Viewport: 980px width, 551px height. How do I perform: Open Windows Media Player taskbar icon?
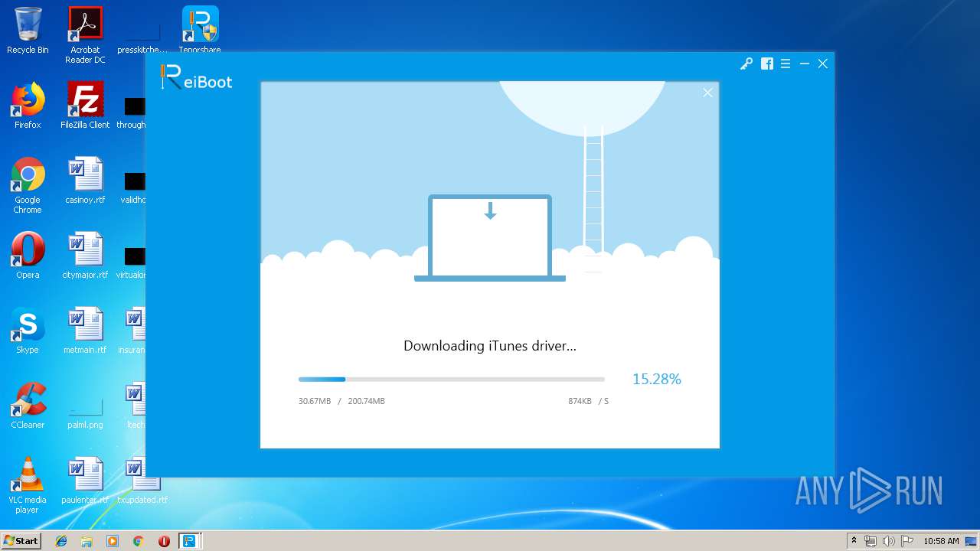pyautogui.click(x=113, y=541)
